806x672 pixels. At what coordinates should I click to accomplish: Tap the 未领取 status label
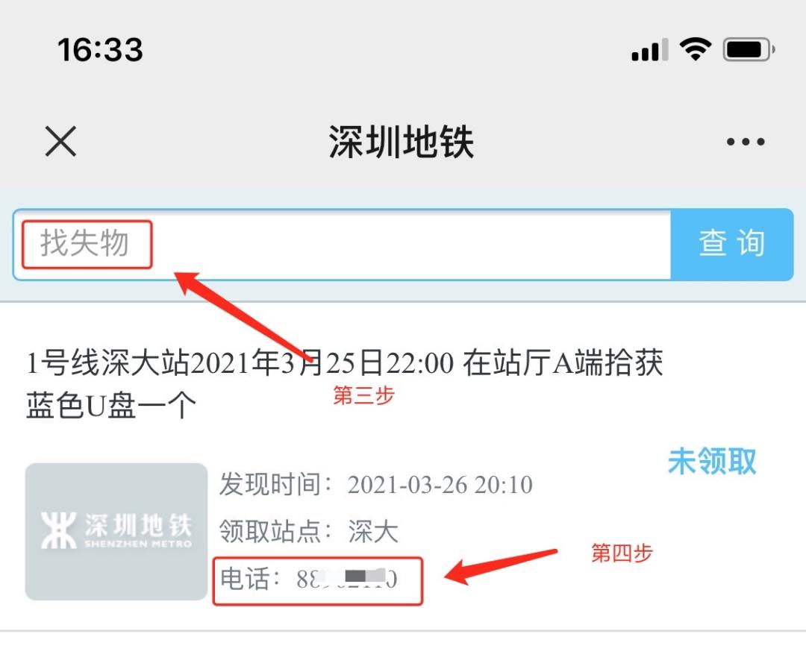pyautogui.click(x=712, y=461)
